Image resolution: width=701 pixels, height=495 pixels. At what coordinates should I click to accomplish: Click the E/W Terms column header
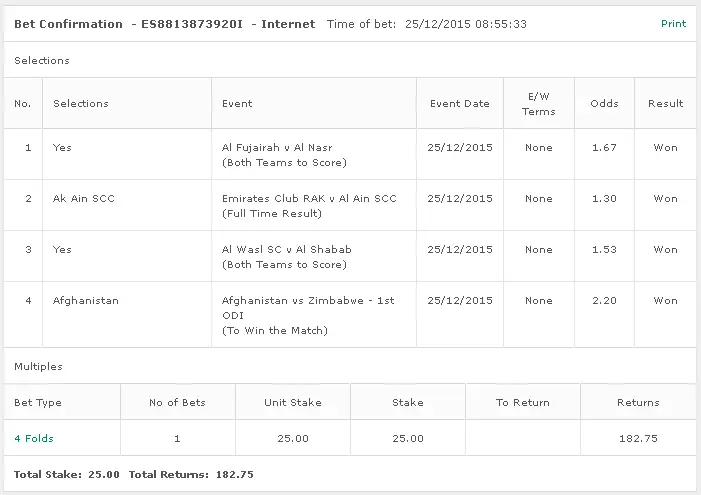coord(538,103)
